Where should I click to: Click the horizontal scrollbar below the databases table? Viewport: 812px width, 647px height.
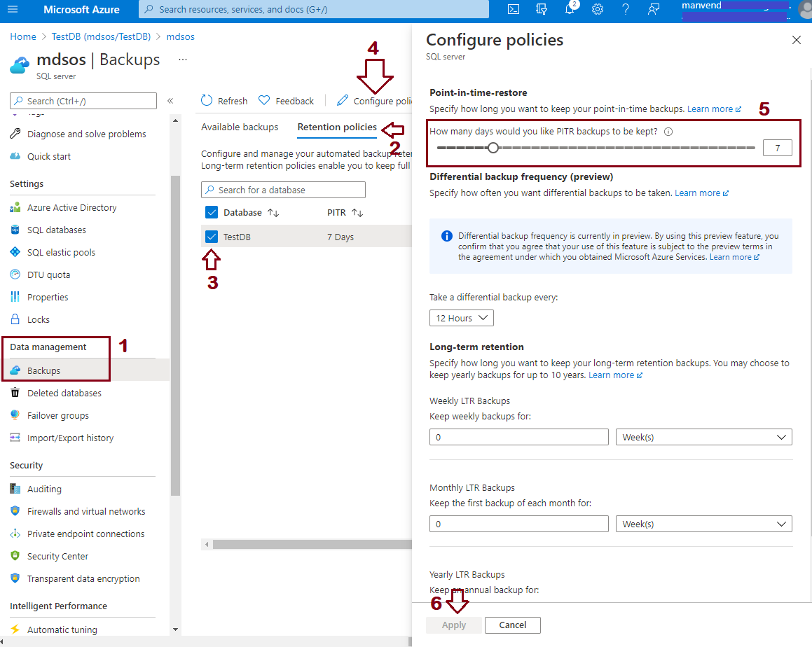pyautogui.click(x=312, y=545)
